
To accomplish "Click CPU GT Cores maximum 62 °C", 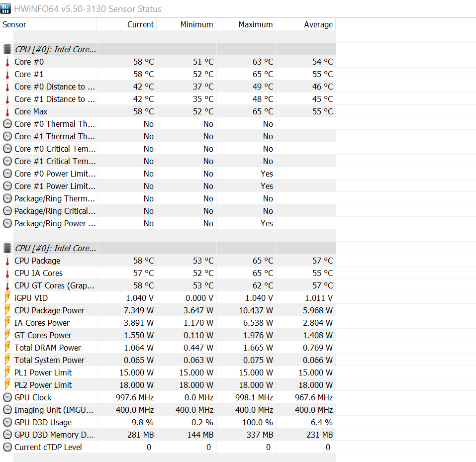I will (x=263, y=285).
